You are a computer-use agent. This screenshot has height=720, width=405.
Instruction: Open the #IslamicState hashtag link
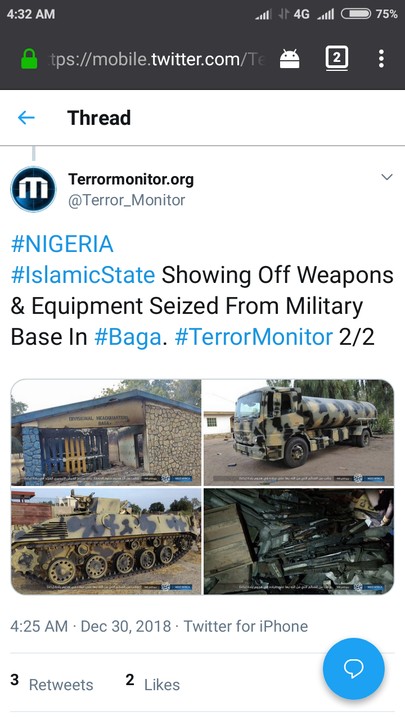tap(83, 275)
